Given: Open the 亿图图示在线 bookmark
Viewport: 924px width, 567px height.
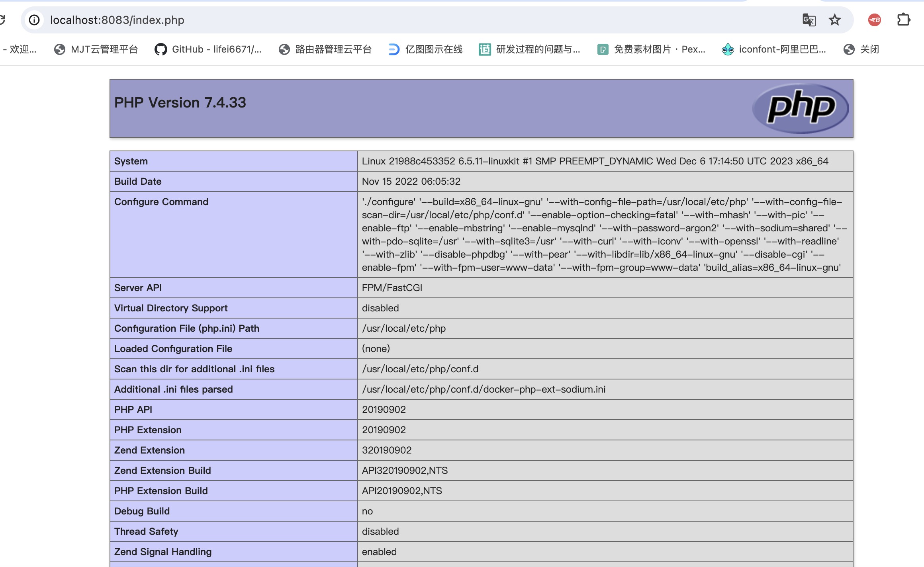Looking at the screenshot, I should click(x=425, y=49).
